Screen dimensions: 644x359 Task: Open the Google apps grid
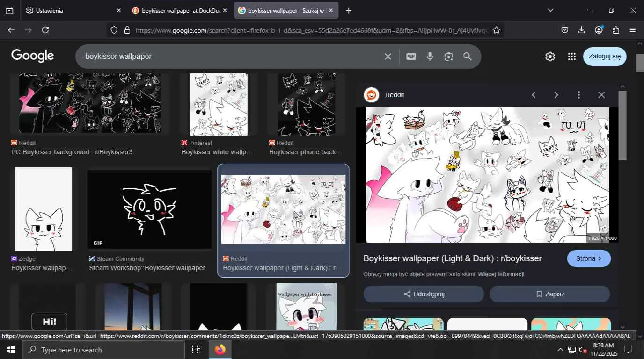[571, 57]
